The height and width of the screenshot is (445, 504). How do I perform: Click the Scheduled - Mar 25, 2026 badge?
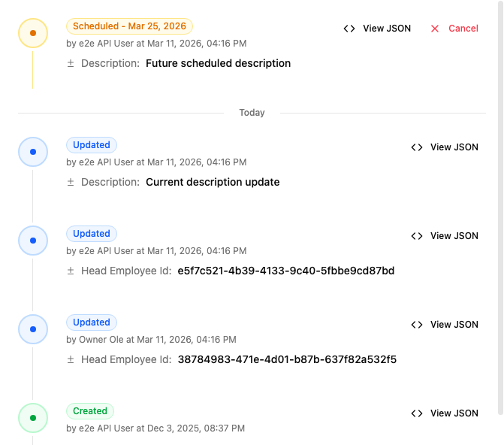pyautogui.click(x=129, y=26)
